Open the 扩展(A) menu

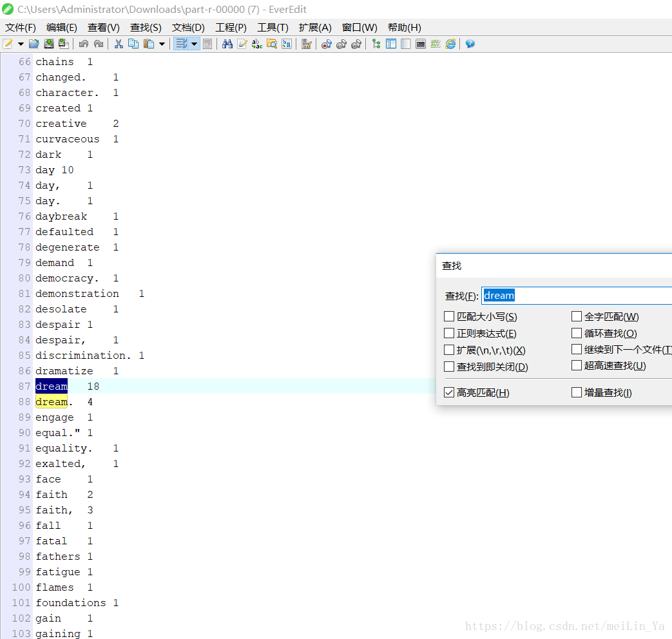[315, 28]
